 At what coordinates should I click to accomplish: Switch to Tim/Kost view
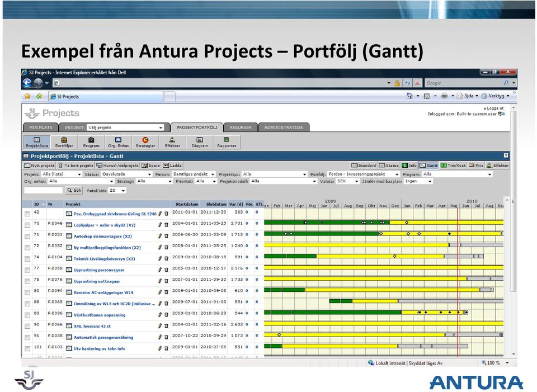(453, 166)
